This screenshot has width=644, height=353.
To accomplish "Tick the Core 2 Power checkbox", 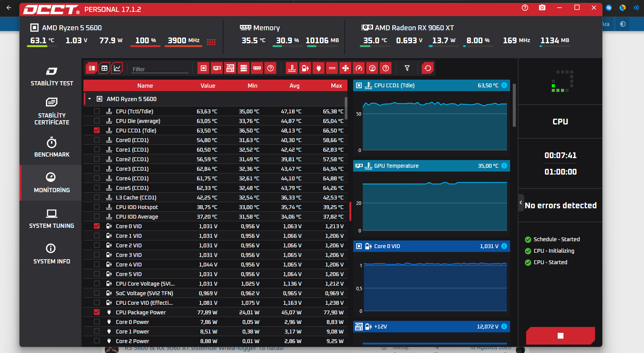I will [x=97, y=341].
